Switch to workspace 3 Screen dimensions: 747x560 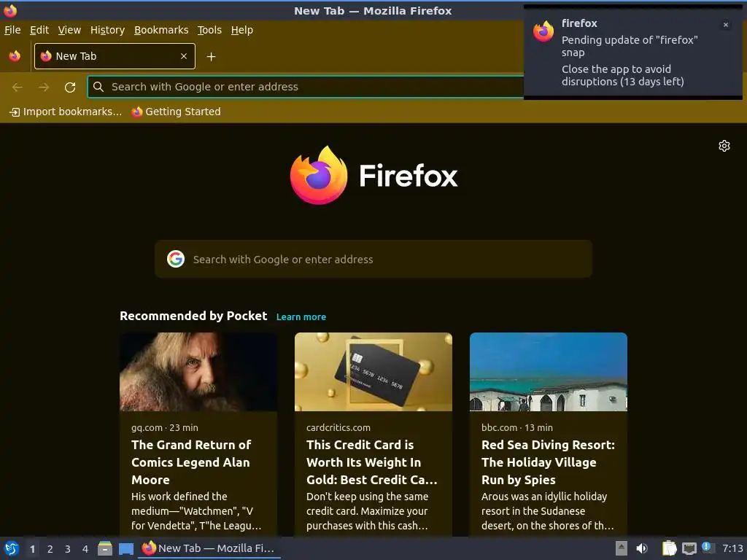coord(68,549)
